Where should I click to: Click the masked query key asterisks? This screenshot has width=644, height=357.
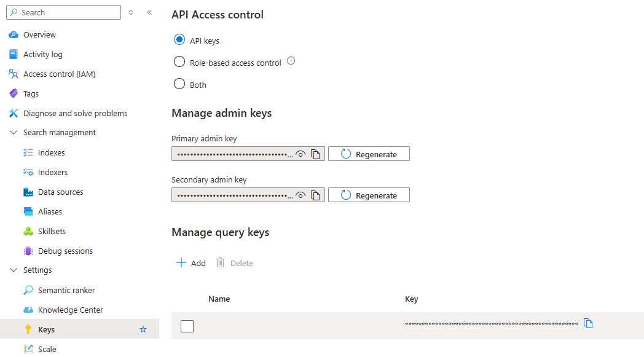pyautogui.click(x=491, y=324)
